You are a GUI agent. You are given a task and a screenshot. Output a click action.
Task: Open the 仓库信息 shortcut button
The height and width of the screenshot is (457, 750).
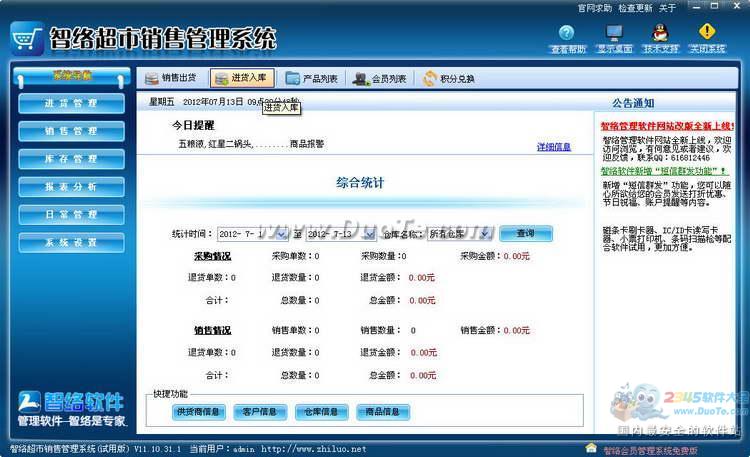point(321,412)
